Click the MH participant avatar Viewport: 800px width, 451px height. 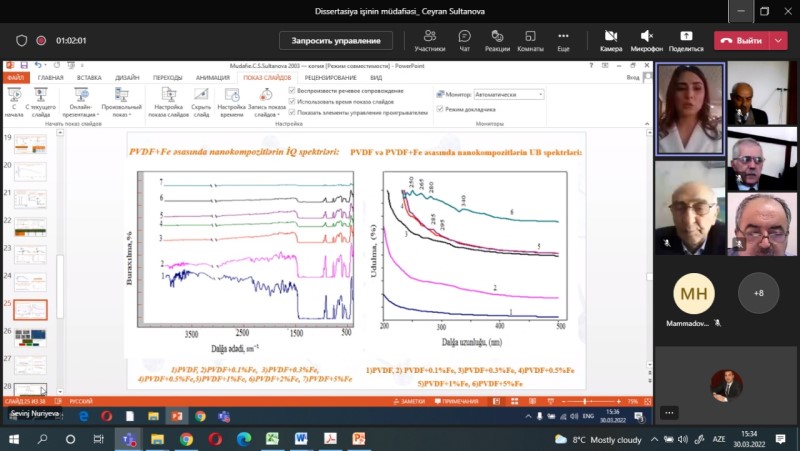click(x=693, y=293)
